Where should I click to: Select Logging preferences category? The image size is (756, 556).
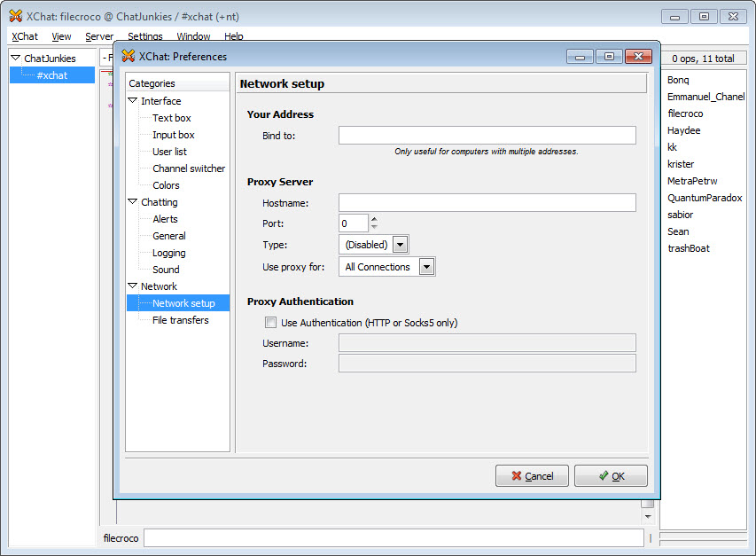pyautogui.click(x=169, y=253)
